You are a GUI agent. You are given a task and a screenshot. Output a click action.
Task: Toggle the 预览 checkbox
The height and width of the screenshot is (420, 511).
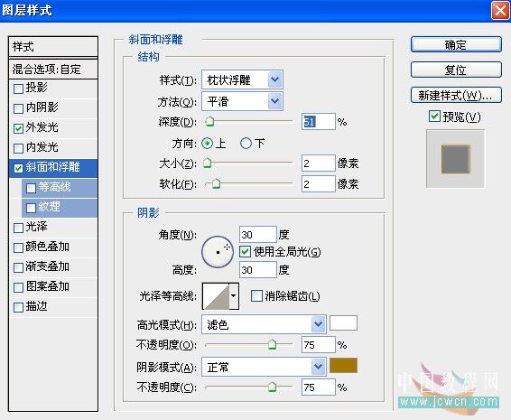point(434,116)
